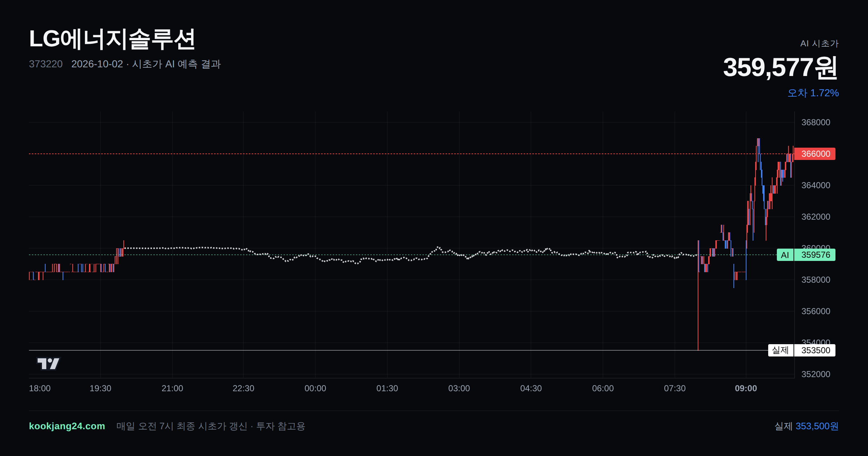This screenshot has height=456, width=868.
Task: Click the 04:30 time axis label
Action: (x=531, y=388)
